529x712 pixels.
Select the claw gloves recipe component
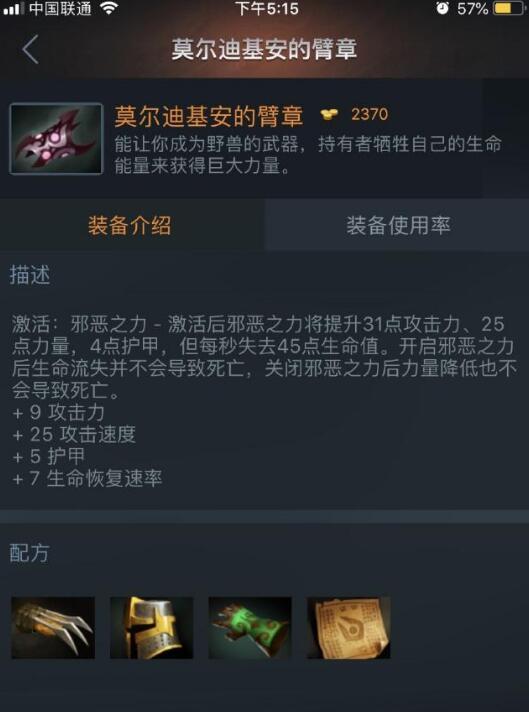point(53,628)
